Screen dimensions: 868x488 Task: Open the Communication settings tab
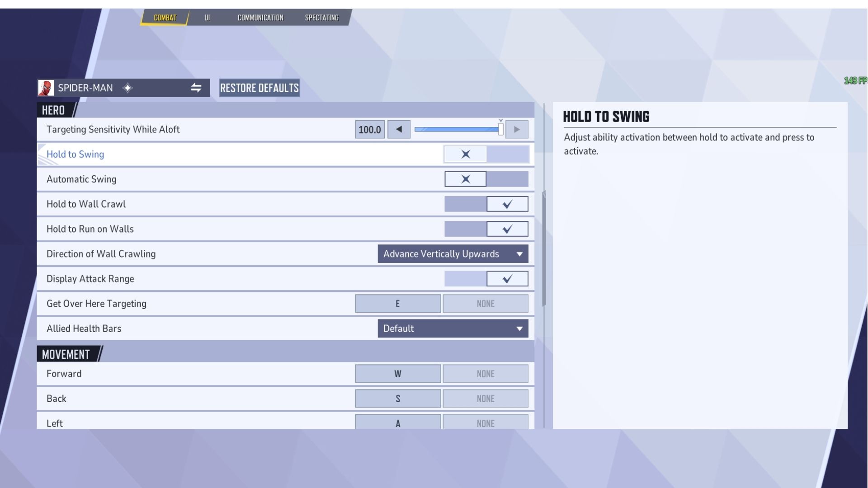pos(260,18)
